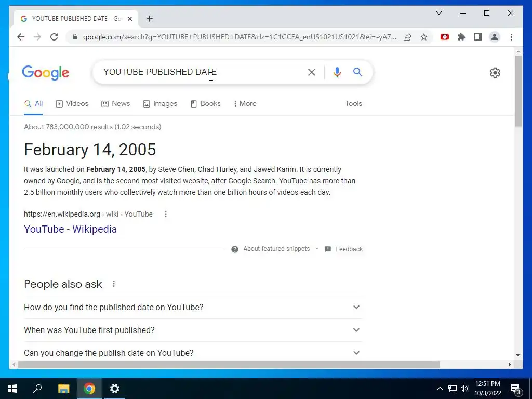The width and height of the screenshot is (532, 399).
Task: Switch to the Images results tab
Action: coord(160,103)
